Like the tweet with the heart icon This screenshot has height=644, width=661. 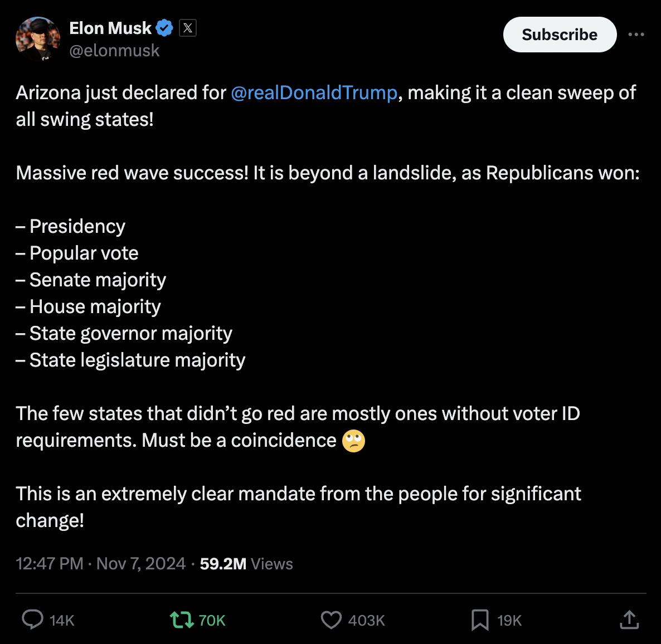coord(331,619)
